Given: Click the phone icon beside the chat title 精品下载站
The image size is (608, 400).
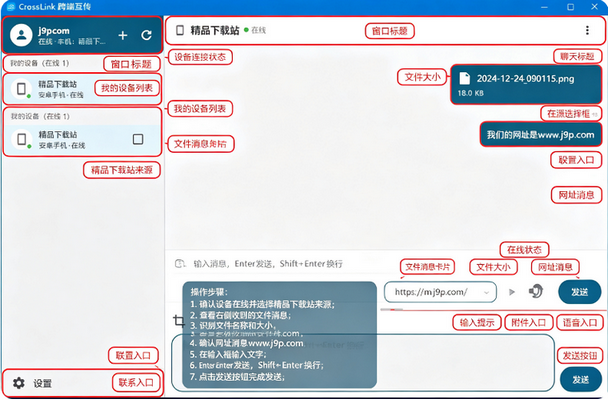Looking at the screenshot, I should click(x=180, y=30).
